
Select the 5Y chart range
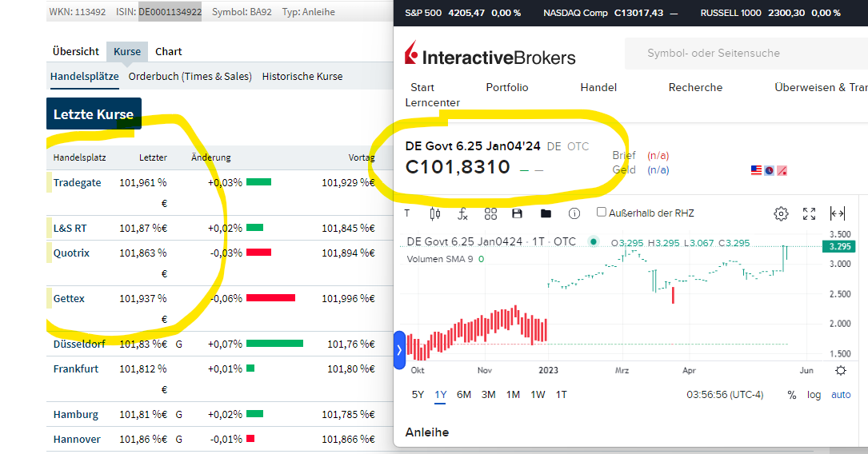point(418,395)
